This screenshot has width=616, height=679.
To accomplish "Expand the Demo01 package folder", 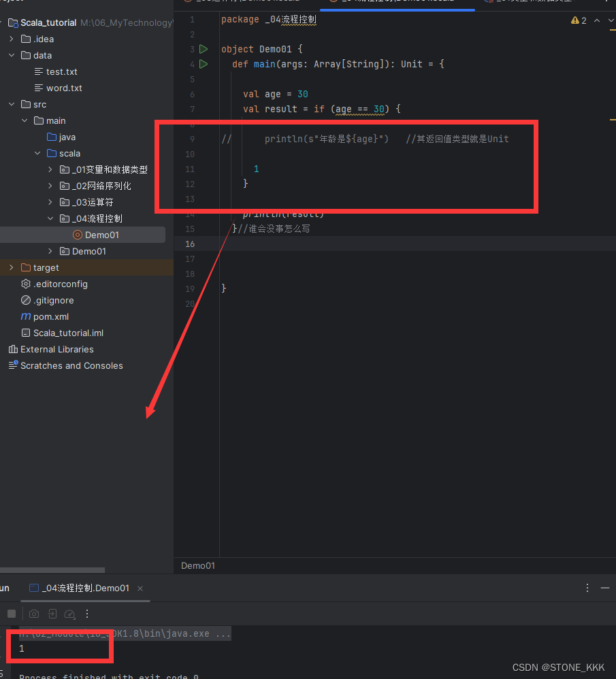I will tap(50, 251).
